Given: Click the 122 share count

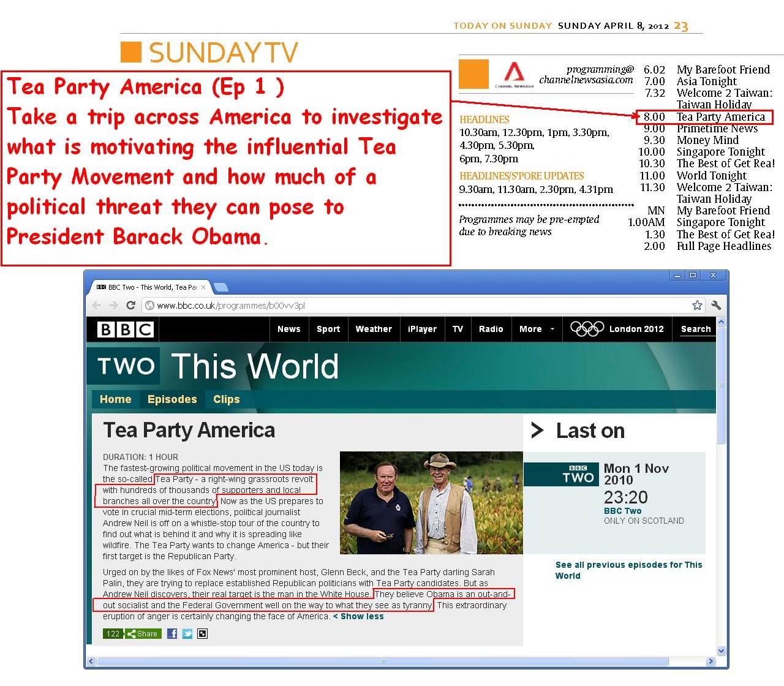Looking at the screenshot, I should 113,634.
